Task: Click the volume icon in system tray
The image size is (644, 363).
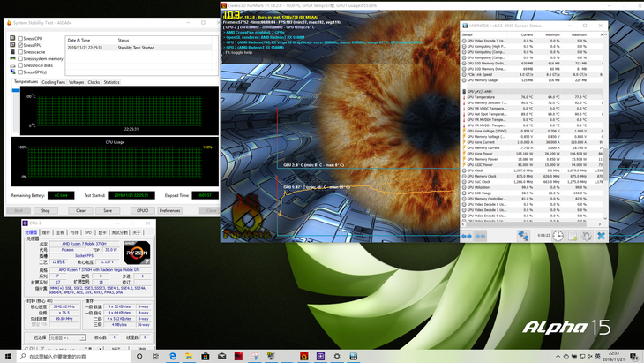Action: pyautogui.click(x=590, y=357)
